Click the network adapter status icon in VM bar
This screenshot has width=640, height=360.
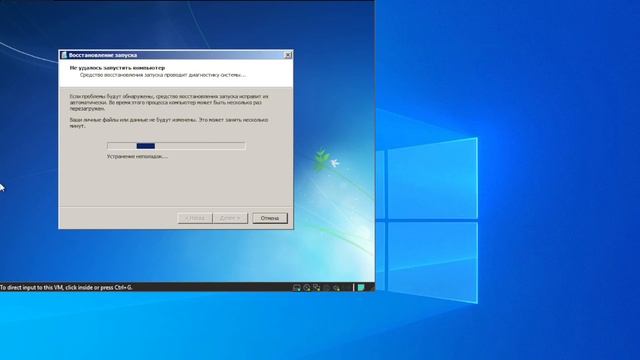click(x=317, y=288)
